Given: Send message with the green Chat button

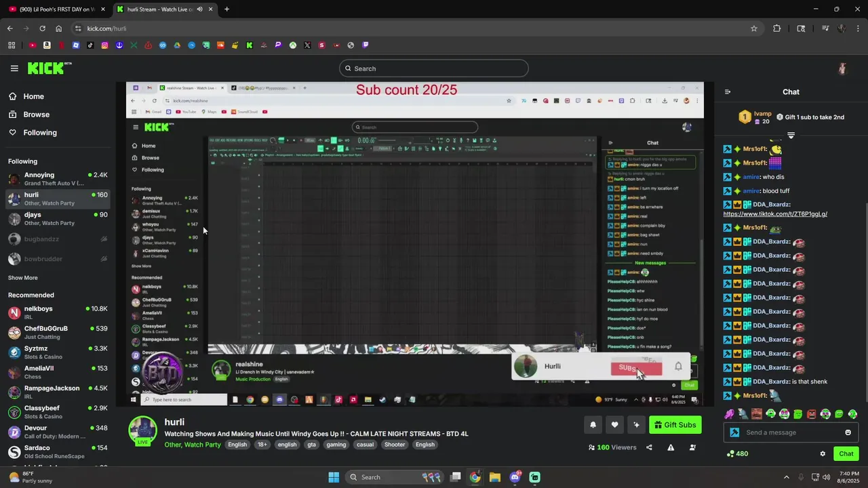Looking at the screenshot, I should click(x=846, y=454).
